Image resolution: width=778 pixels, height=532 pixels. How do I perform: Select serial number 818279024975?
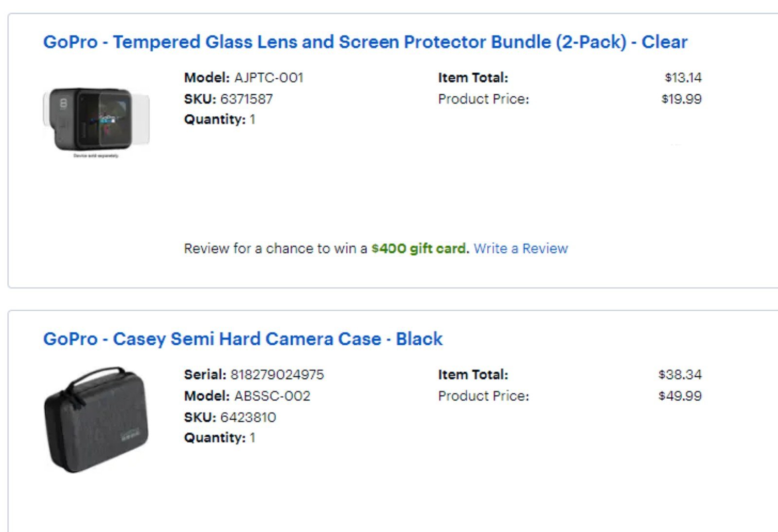point(277,375)
